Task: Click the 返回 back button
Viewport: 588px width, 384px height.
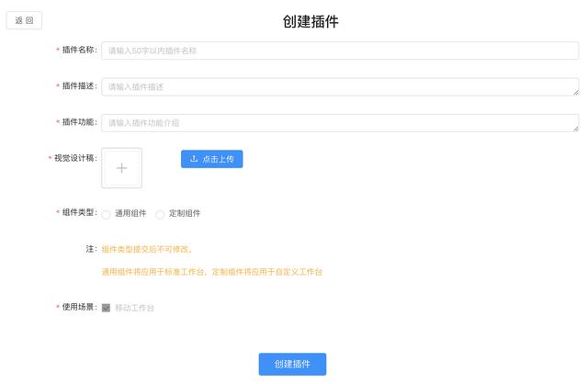Action: [x=24, y=20]
